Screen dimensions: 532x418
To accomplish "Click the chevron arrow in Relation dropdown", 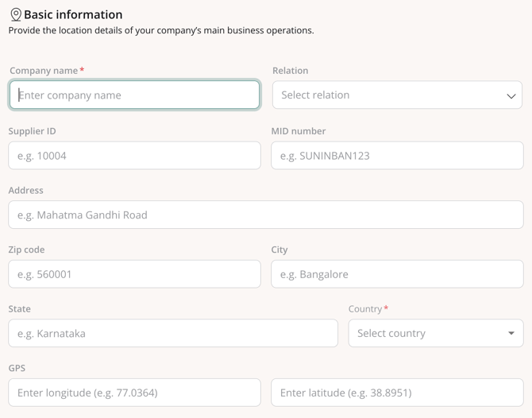I will tap(511, 96).
